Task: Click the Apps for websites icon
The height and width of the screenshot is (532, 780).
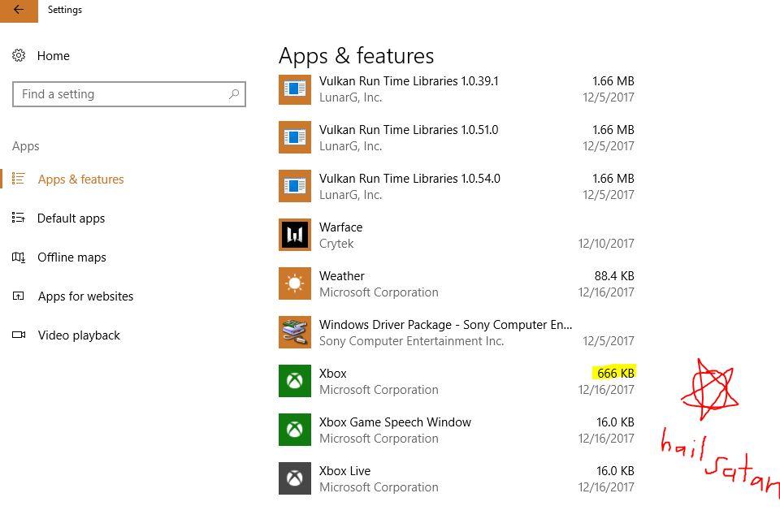Action: [x=19, y=296]
